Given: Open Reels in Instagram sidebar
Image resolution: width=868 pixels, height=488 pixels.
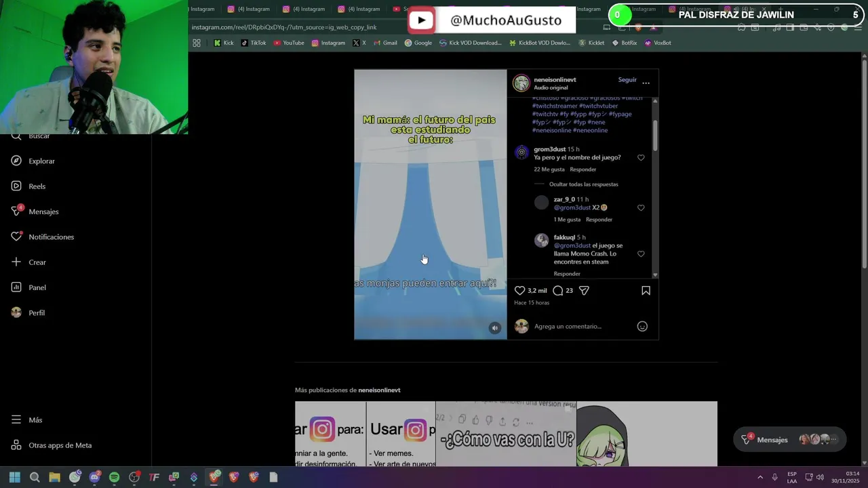Looking at the screenshot, I should 28,186.
